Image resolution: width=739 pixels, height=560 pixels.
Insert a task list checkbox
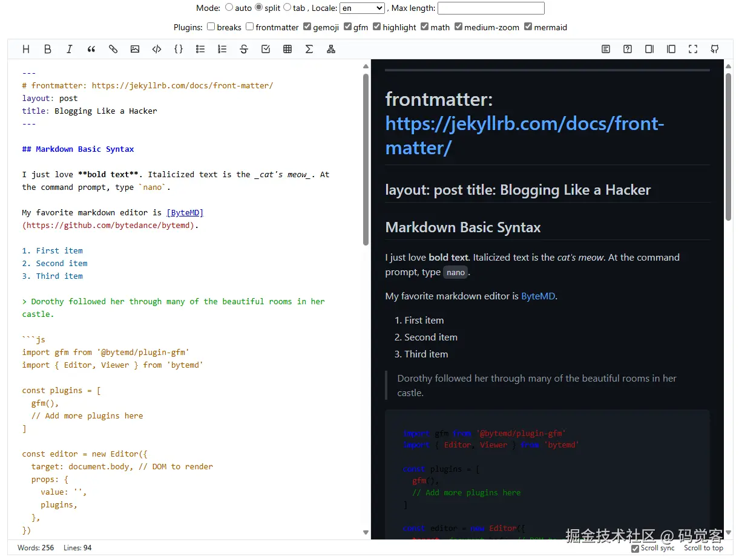[266, 49]
